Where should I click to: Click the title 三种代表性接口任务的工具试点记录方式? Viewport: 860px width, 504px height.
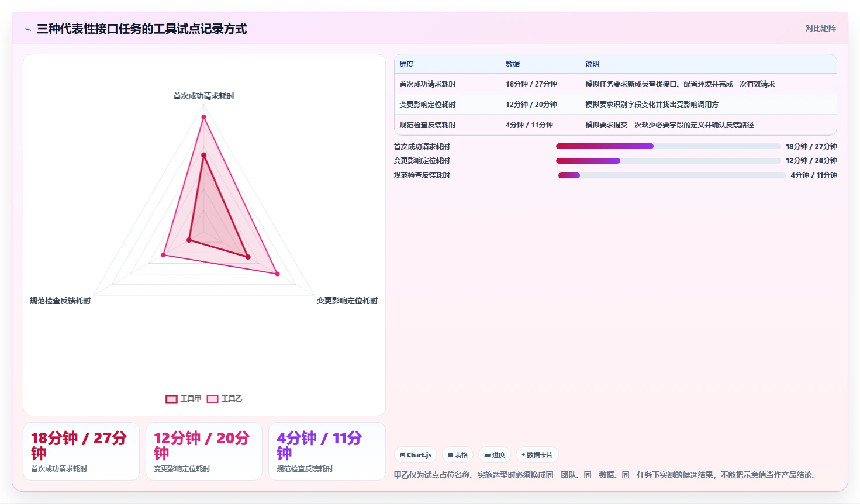[x=141, y=29]
